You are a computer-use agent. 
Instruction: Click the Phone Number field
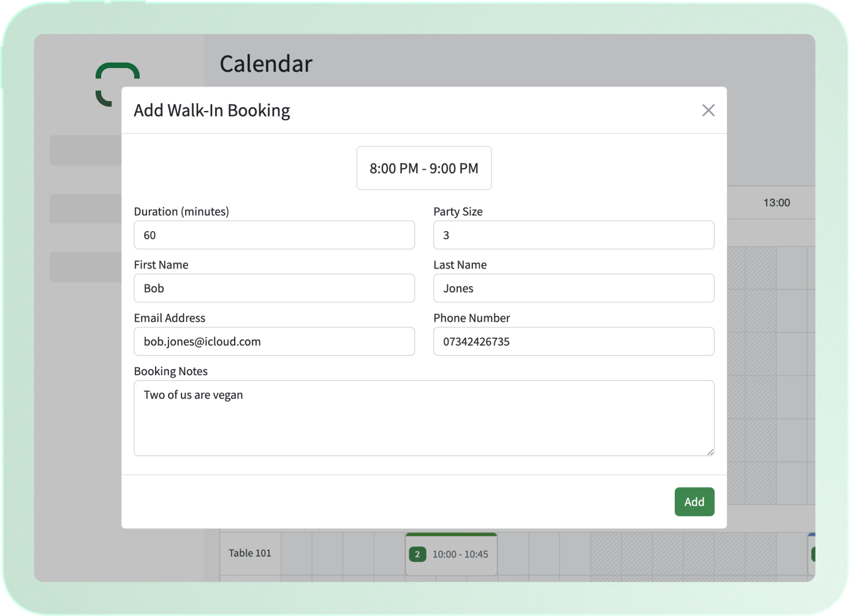click(x=574, y=341)
